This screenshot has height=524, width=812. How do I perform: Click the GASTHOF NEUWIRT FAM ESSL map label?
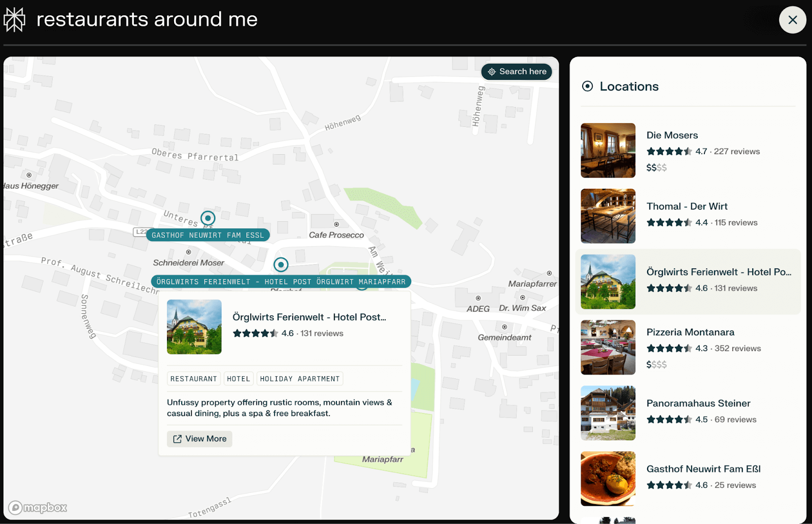208,235
